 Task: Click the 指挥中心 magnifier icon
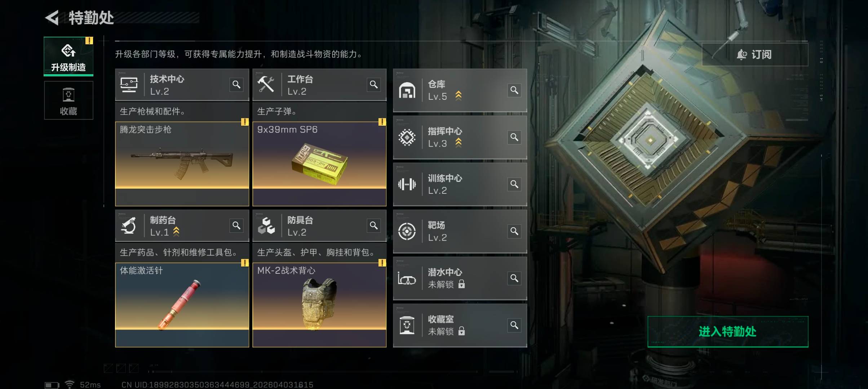tap(514, 137)
